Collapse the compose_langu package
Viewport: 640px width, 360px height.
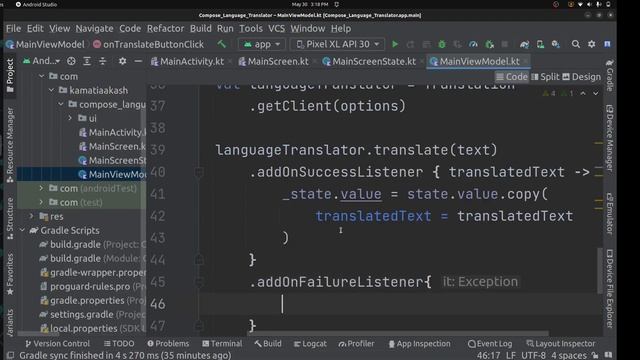61,104
